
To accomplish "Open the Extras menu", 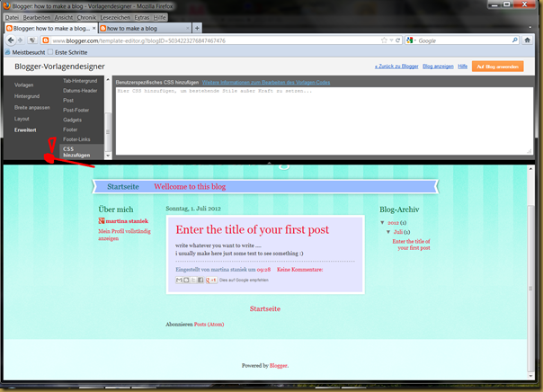I will tap(142, 17).
